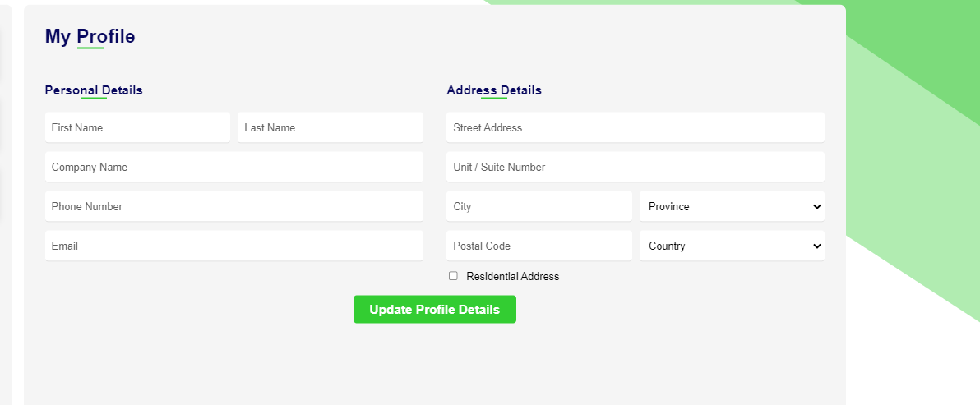
Task: Click the My Profile heading
Action: [x=90, y=36]
